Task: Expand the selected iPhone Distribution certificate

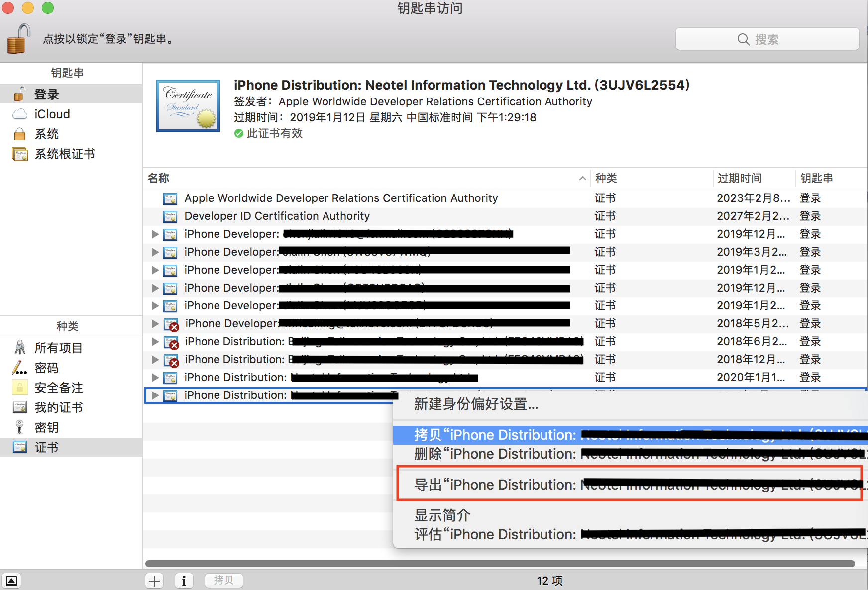Action: [x=155, y=395]
